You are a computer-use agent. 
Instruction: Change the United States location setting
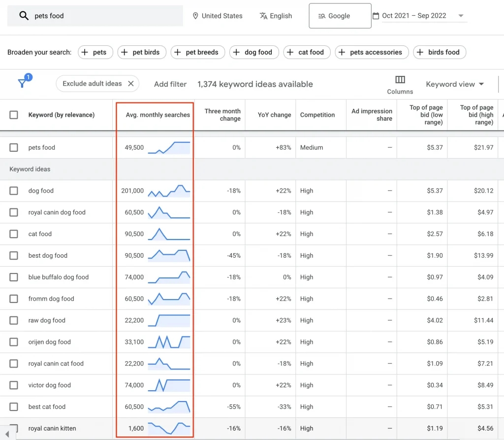(x=218, y=16)
